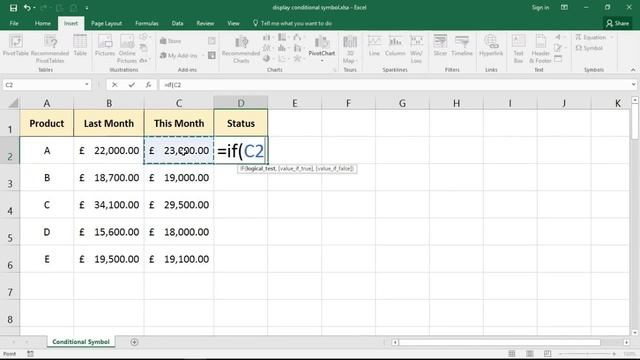Select column A header

click(x=47, y=103)
